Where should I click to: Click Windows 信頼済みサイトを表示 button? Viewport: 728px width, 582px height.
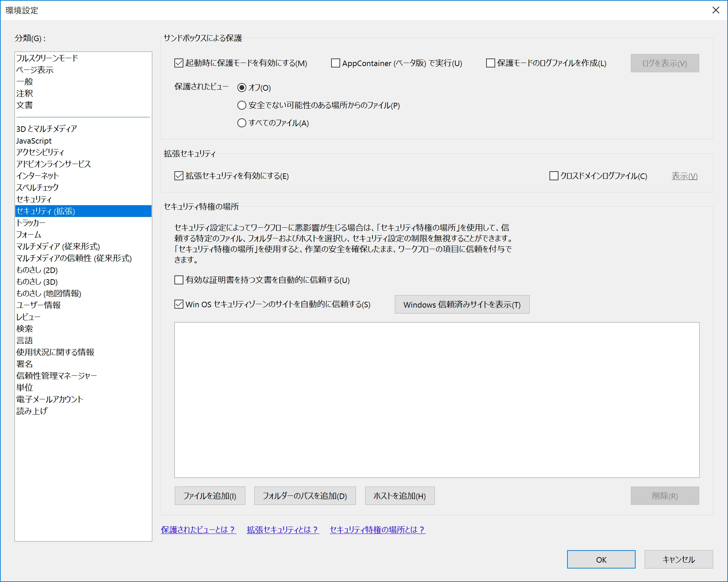pyautogui.click(x=462, y=304)
